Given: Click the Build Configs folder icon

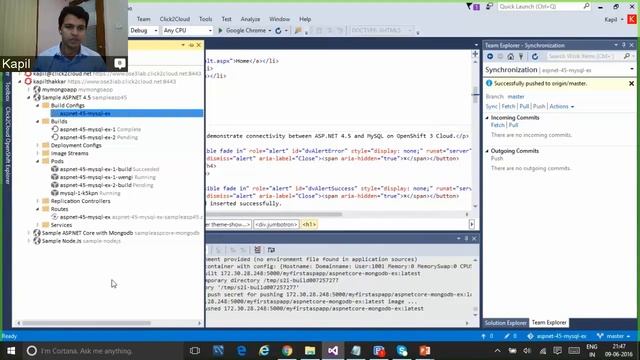Looking at the screenshot, I should [x=46, y=105].
